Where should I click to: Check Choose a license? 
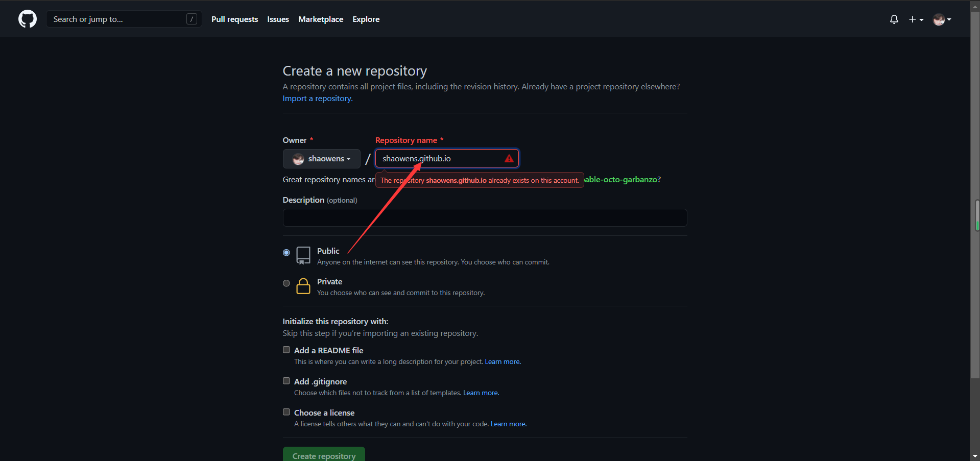pos(286,412)
